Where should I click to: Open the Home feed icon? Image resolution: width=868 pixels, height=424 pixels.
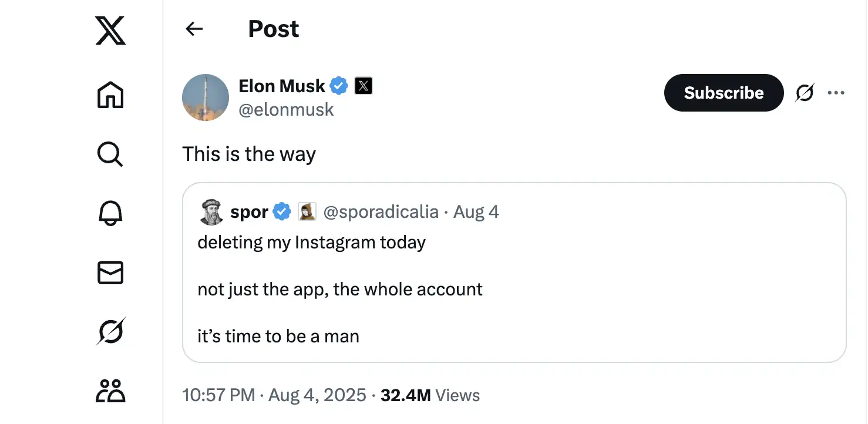coord(110,95)
